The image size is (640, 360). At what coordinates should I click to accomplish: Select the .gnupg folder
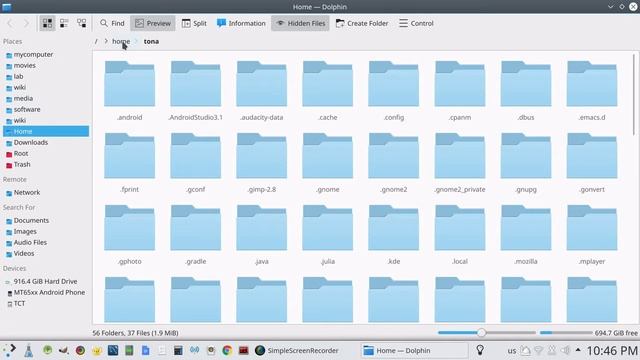click(x=526, y=163)
